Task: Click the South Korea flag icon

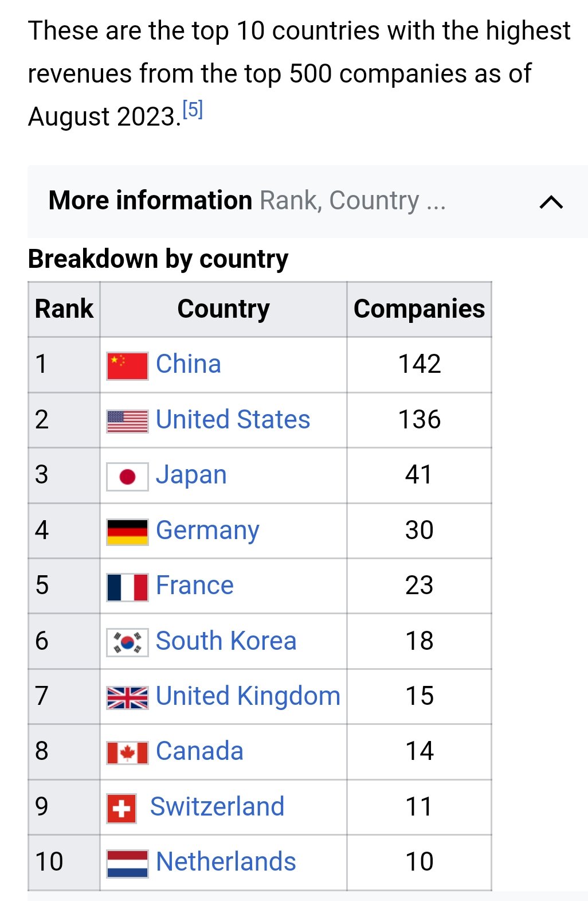Action: coord(127,642)
